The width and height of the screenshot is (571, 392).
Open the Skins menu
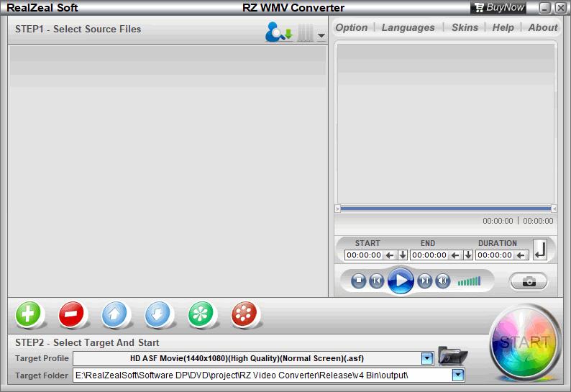[x=465, y=27]
